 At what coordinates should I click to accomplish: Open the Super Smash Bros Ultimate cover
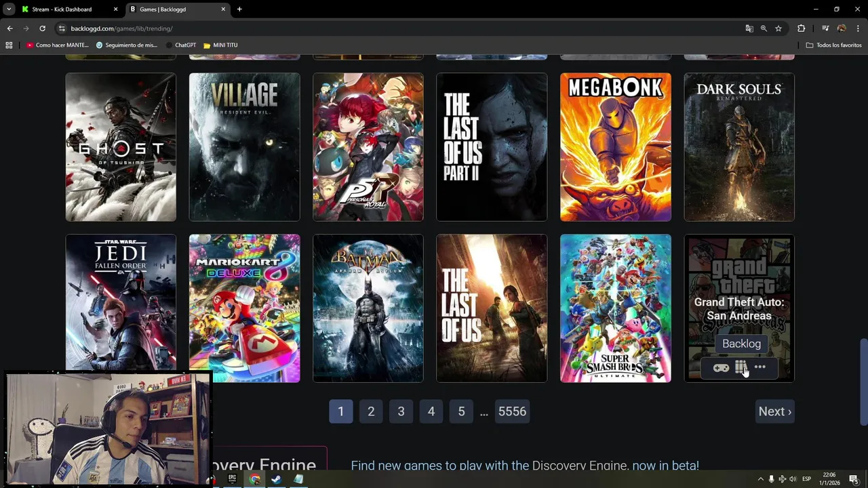[x=616, y=308]
